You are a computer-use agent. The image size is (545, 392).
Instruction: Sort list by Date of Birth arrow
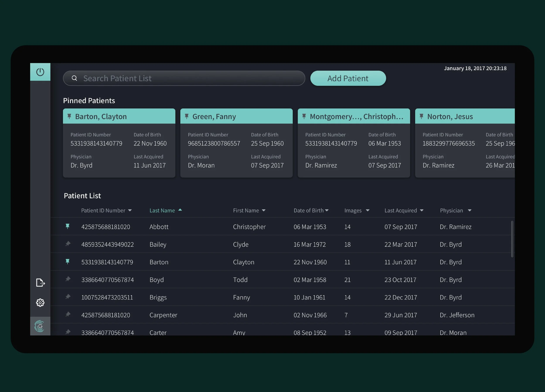click(327, 211)
